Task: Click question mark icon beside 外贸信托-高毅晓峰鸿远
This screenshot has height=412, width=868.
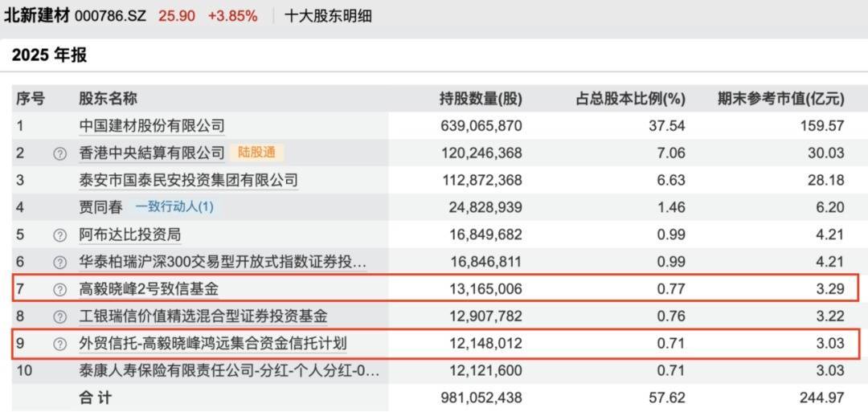Action: [59, 344]
